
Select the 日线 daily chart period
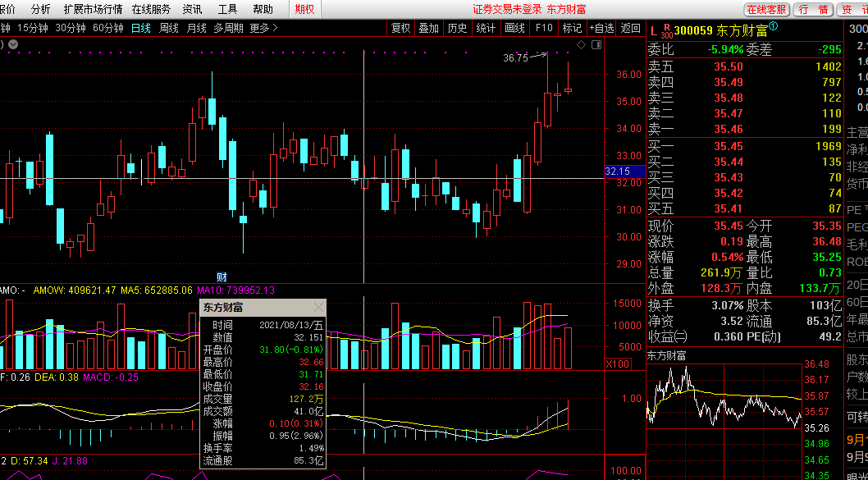pos(140,28)
